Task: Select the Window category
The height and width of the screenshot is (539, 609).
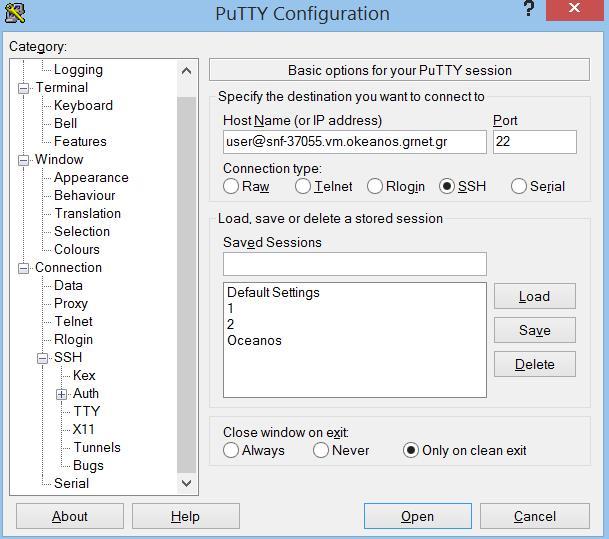Action: click(59, 159)
